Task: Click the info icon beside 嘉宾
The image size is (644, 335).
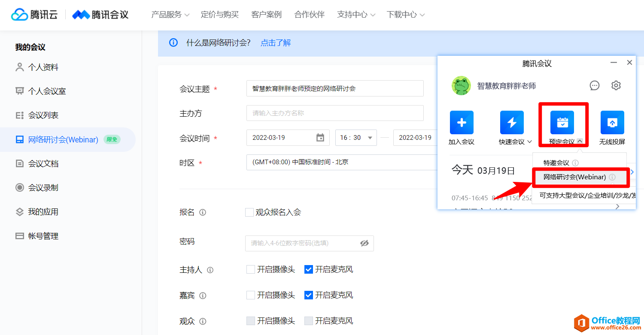Action: [203, 296]
